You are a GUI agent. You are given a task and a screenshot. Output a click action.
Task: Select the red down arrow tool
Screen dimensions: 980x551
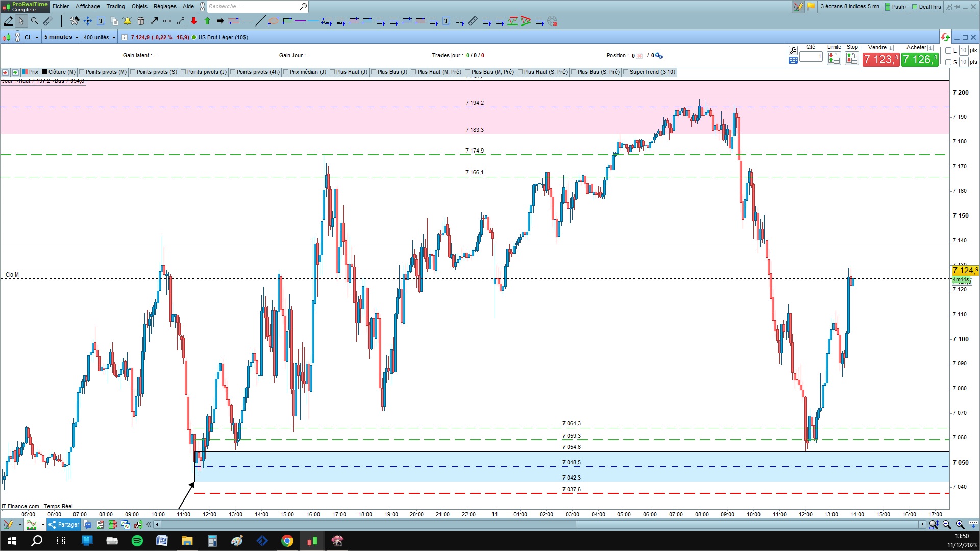tap(194, 21)
